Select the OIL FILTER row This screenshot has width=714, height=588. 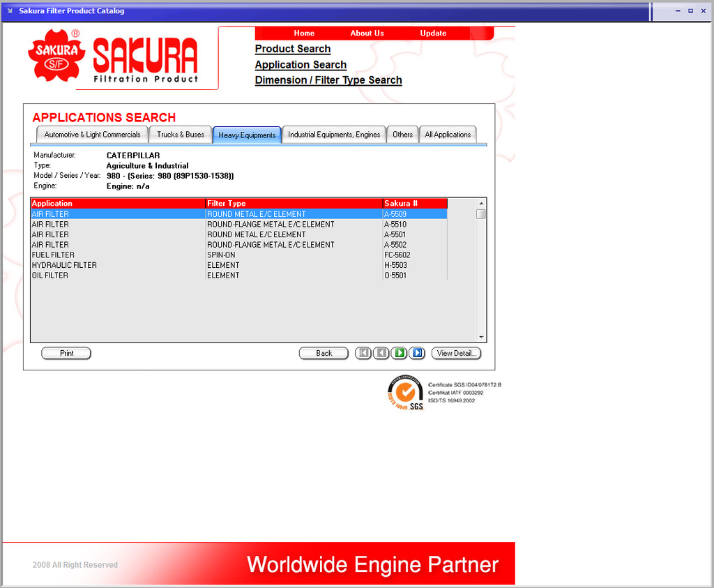pos(239,276)
